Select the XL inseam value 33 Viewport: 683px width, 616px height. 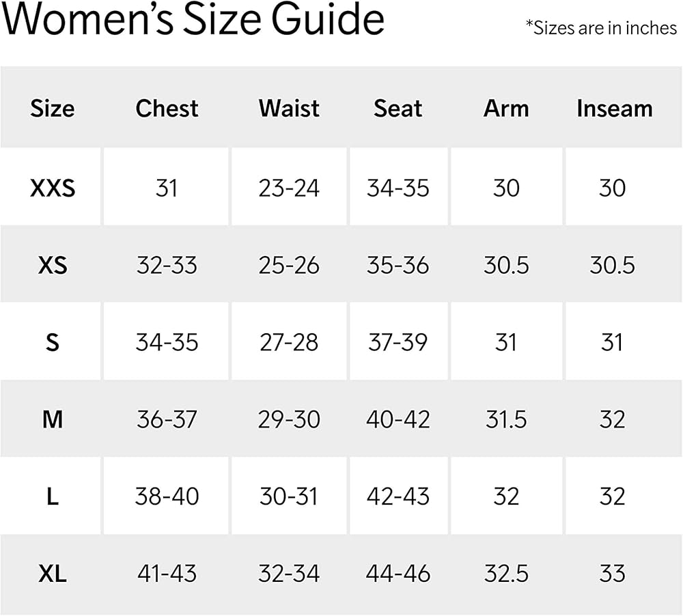click(612, 574)
